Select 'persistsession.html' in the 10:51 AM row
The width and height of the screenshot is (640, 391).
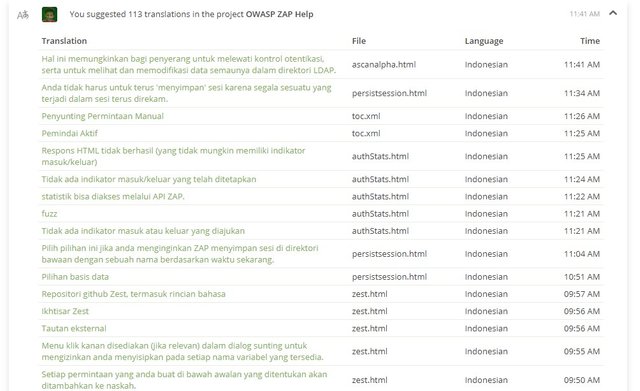pyautogui.click(x=389, y=277)
